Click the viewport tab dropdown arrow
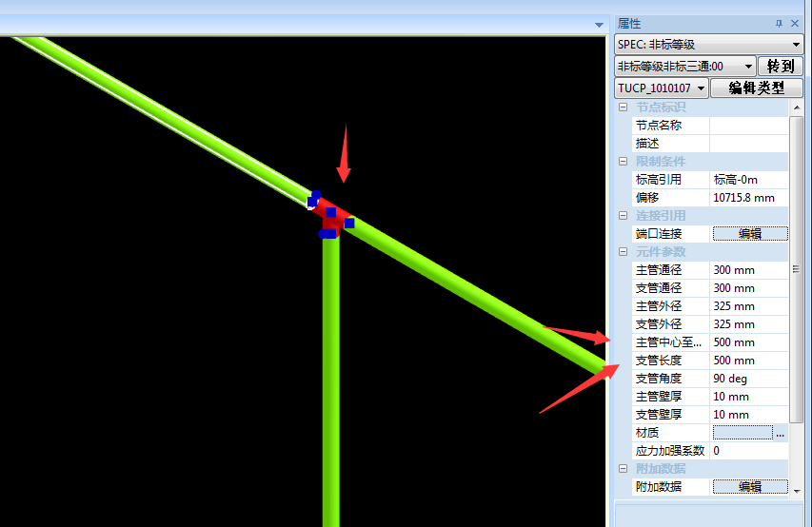Screen dimensions: 812x527 (x=599, y=24)
